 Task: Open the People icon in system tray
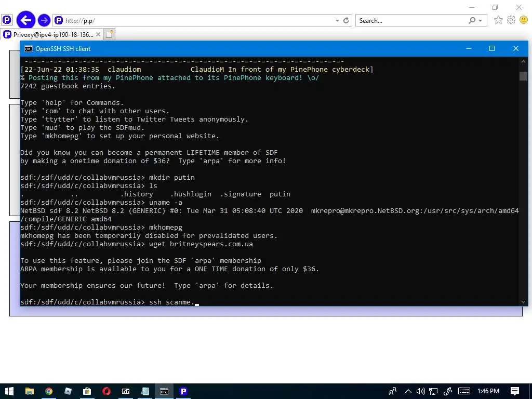393,391
